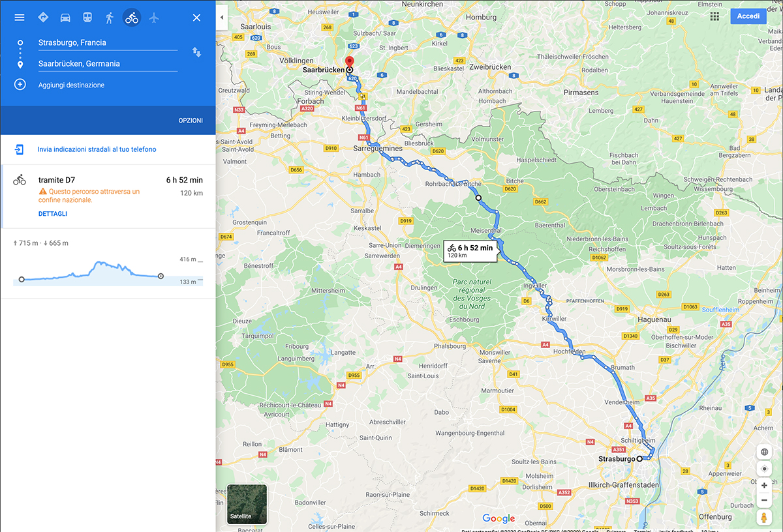
Task: Edit the Strasburgo, Francia origin field
Action: point(108,42)
